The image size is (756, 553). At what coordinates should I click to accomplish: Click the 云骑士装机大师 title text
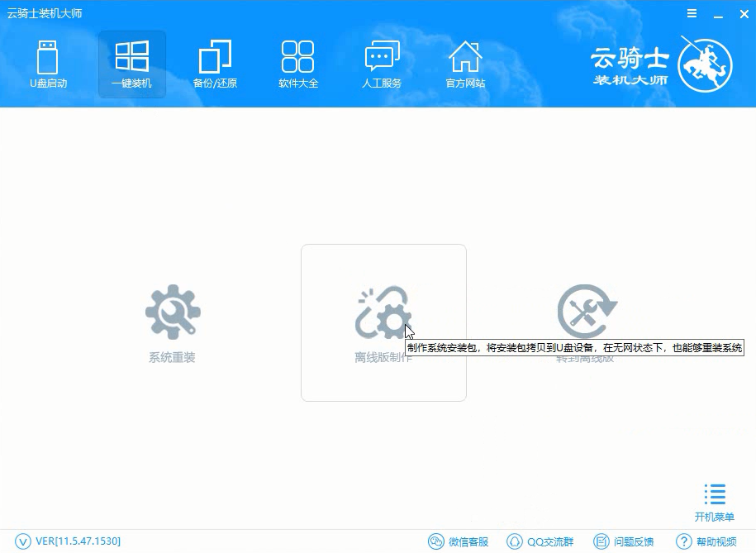pos(45,13)
